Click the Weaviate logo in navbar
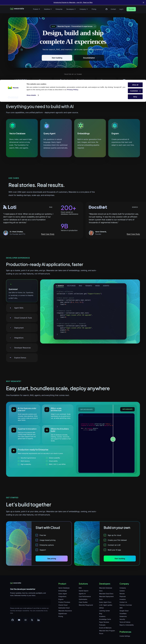Viewport: 146px width, 644px height. (17, 9)
